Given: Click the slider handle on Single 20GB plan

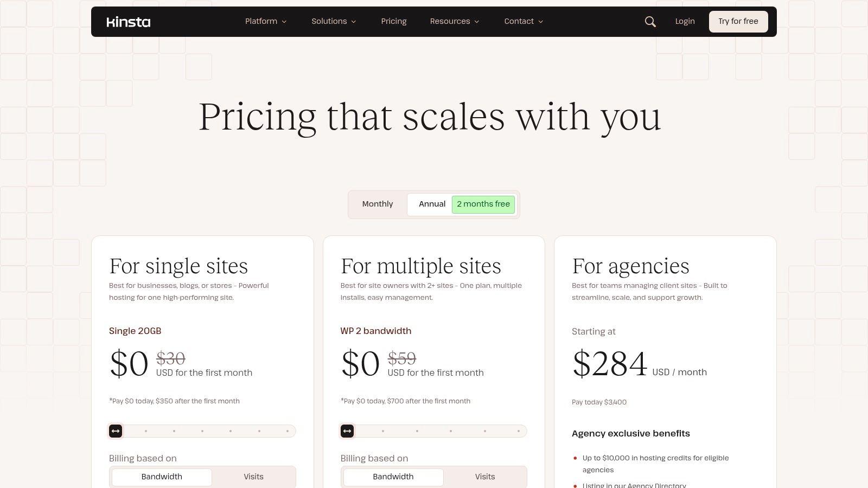Looking at the screenshot, I should pyautogui.click(x=116, y=431).
